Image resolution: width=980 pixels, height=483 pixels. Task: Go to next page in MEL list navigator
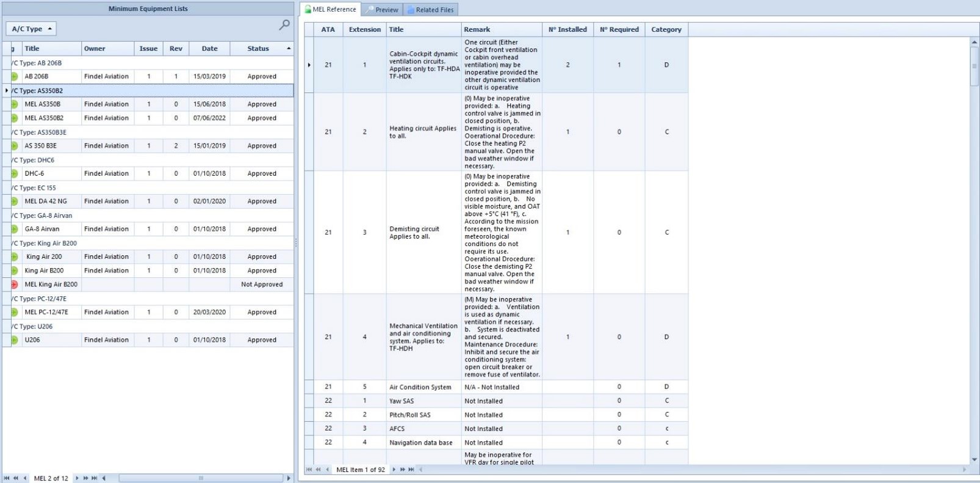click(85, 478)
